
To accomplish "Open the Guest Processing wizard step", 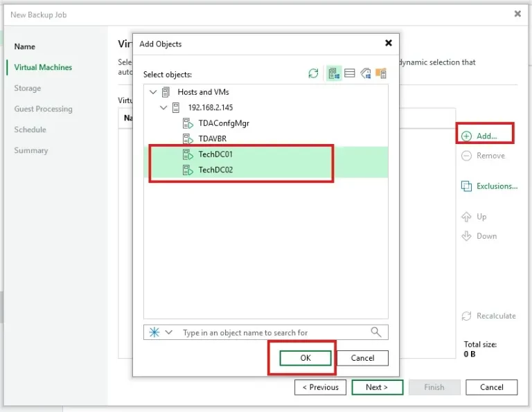I will coord(44,109).
